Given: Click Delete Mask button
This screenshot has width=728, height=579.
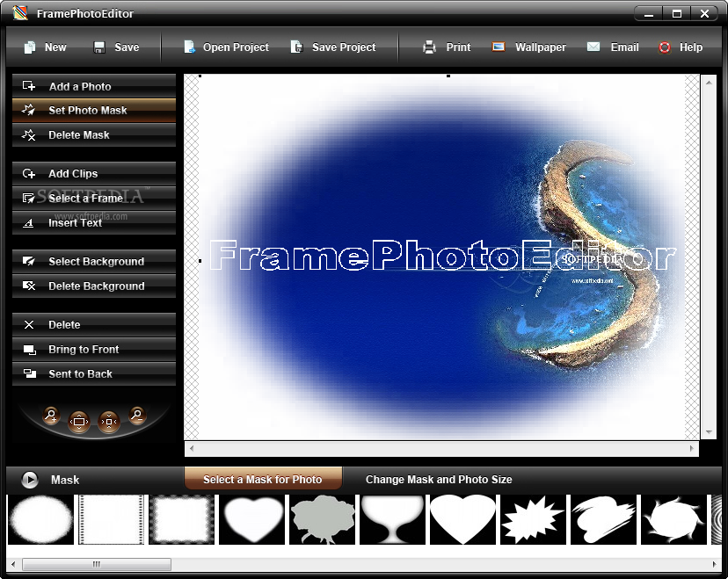Looking at the screenshot, I should pyautogui.click(x=94, y=135).
